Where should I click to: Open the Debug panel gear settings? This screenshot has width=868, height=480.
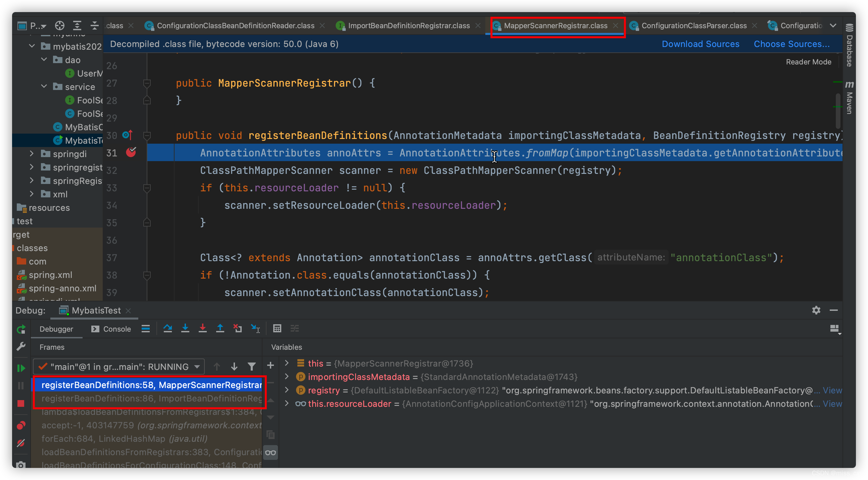pos(816,310)
